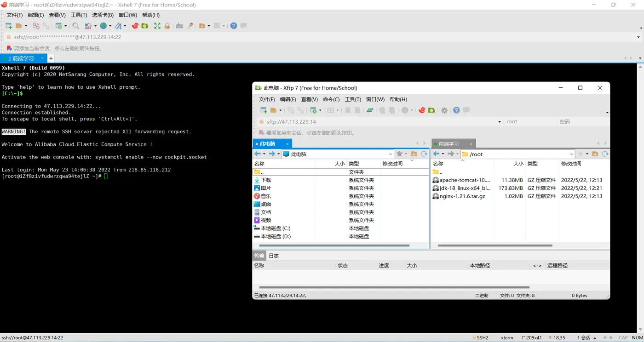Refresh the remote /root pane in Xftp
This screenshot has width=644, height=342.
[x=605, y=154]
